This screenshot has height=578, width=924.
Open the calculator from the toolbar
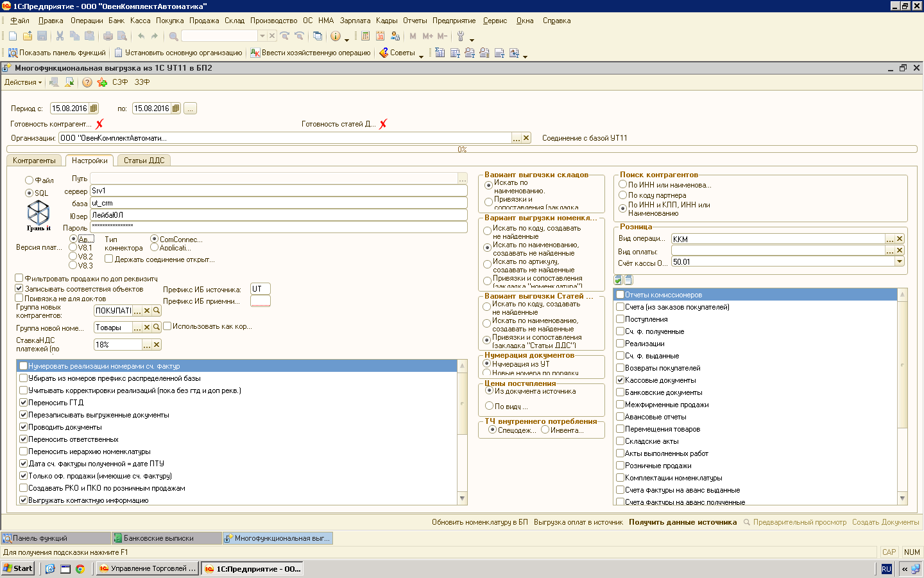pos(366,37)
